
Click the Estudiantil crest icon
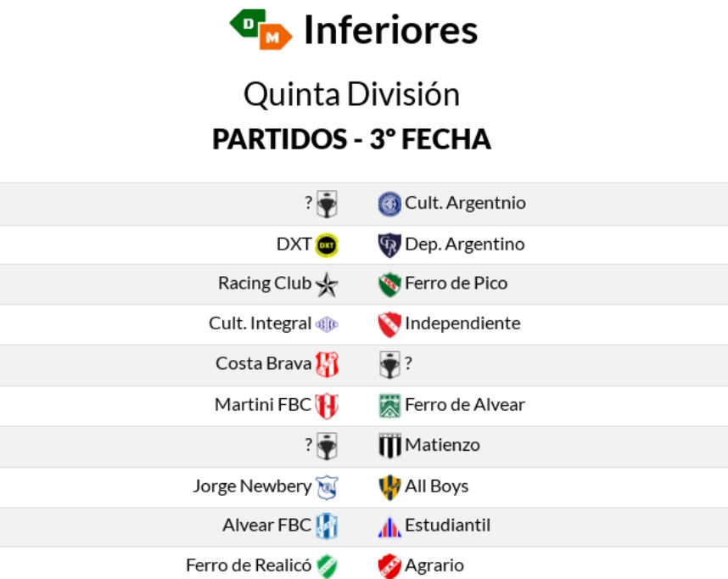click(x=389, y=526)
